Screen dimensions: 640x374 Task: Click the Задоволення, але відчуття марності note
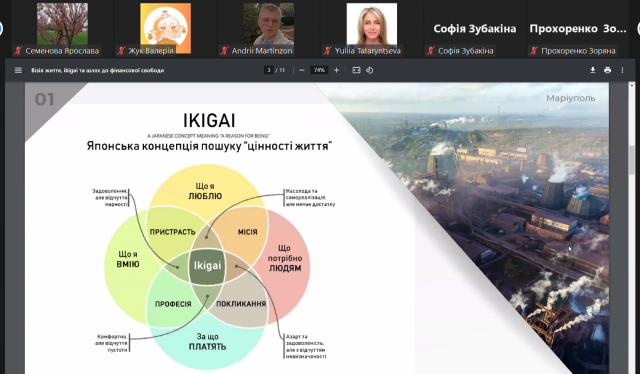pyautogui.click(x=109, y=198)
